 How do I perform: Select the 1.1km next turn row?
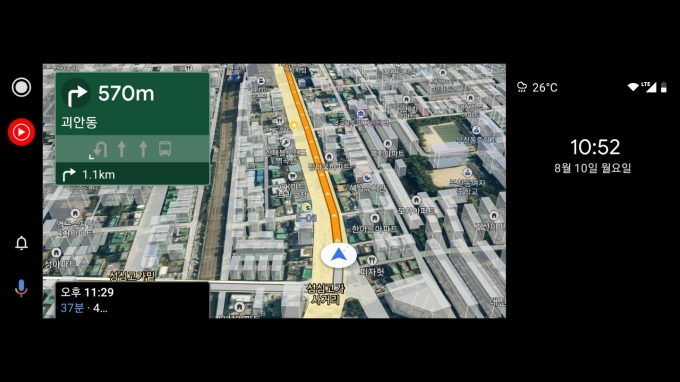click(x=132, y=174)
